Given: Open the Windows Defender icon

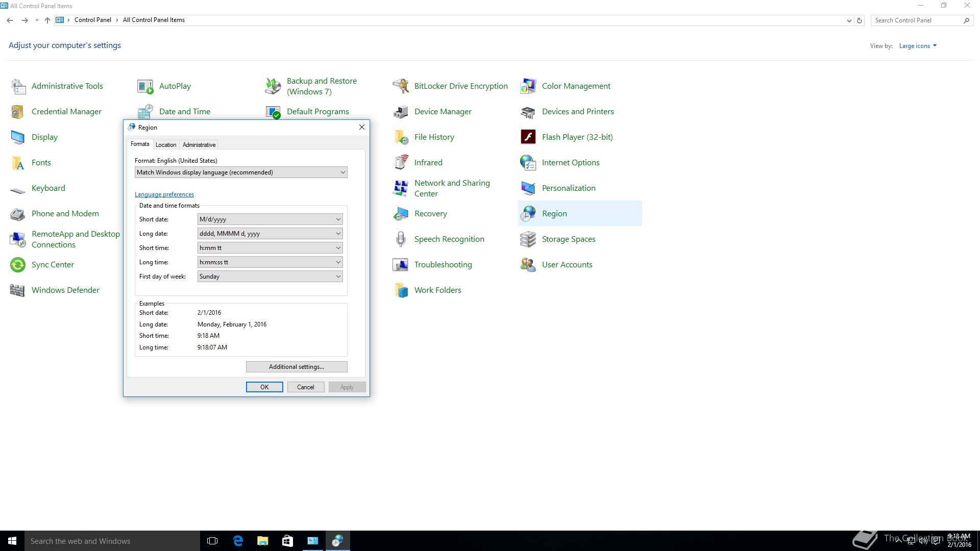Looking at the screenshot, I should [x=18, y=290].
